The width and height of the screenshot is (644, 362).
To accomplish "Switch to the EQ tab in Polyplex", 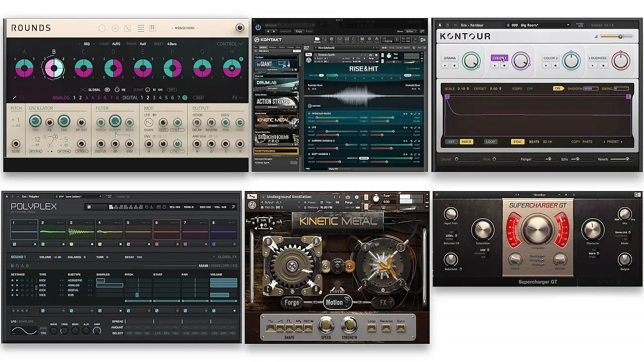I will [x=234, y=265].
